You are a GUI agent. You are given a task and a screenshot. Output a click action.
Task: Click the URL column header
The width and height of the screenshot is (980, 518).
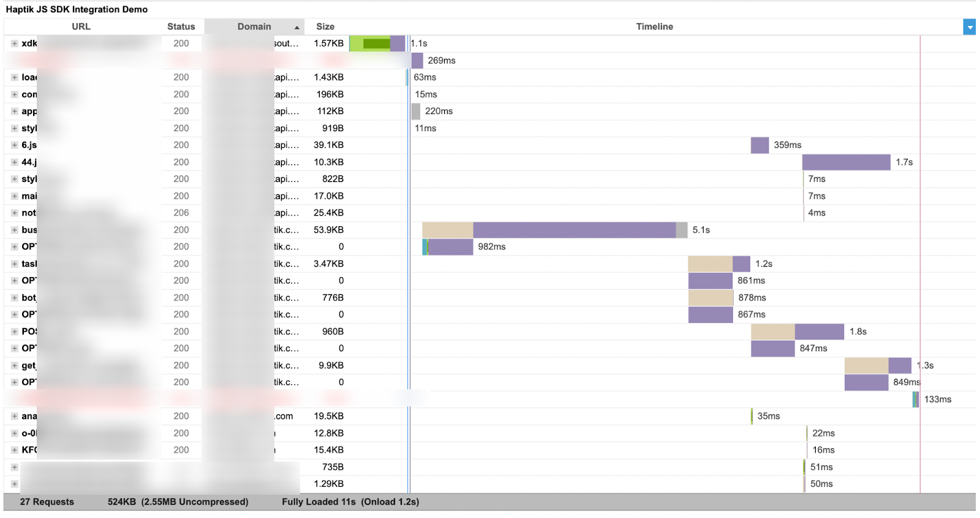(x=81, y=27)
